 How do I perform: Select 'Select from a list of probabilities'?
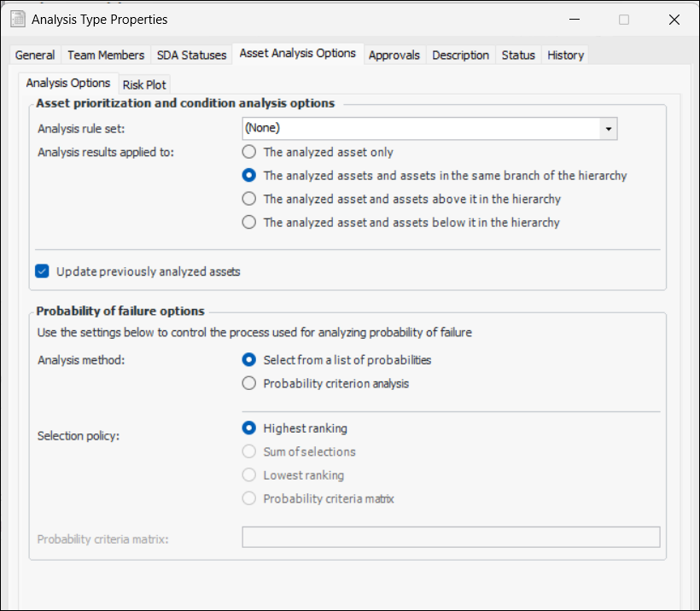(x=249, y=360)
